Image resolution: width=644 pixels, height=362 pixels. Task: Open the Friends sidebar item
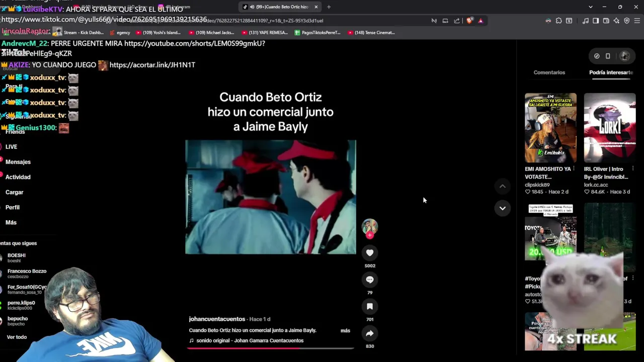coord(15,132)
